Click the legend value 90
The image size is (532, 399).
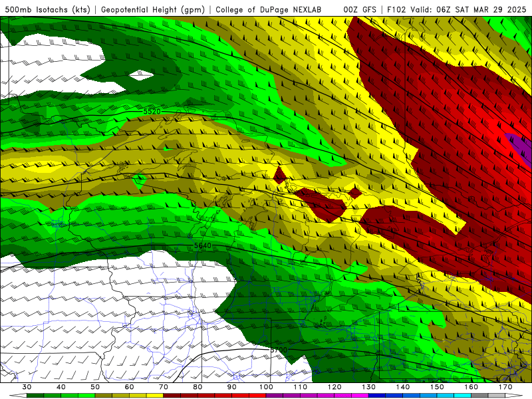tap(231, 387)
